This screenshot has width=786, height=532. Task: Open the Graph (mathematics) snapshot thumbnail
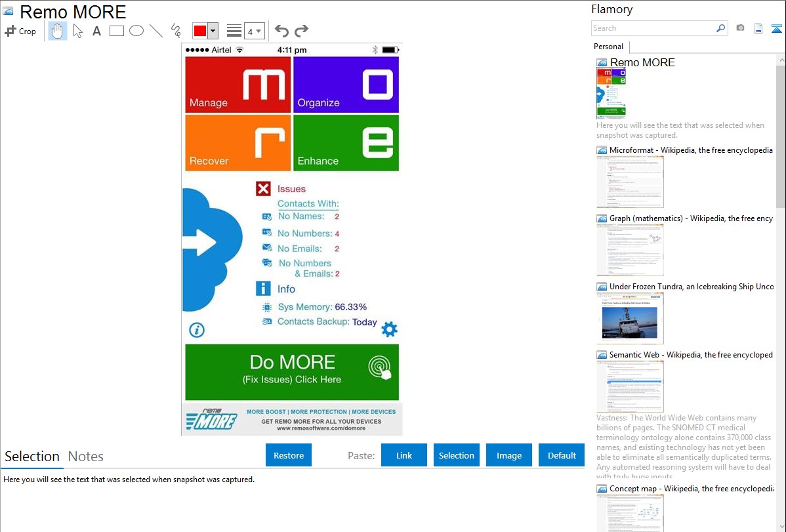pyautogui.click(x=630, y=250)
